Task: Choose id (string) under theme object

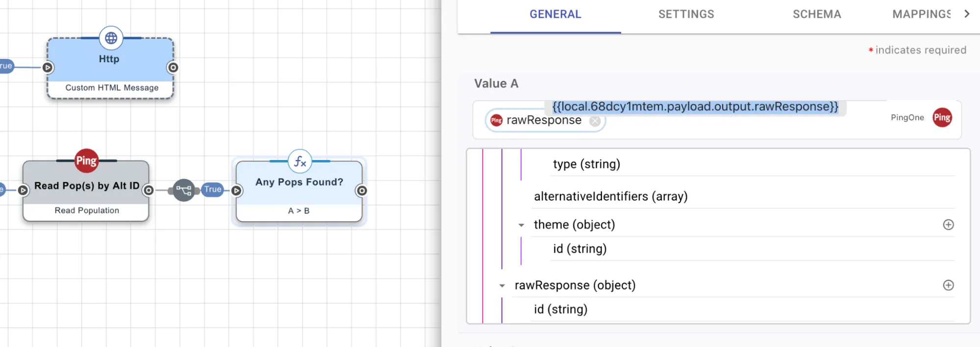Action: click(580, 249)
